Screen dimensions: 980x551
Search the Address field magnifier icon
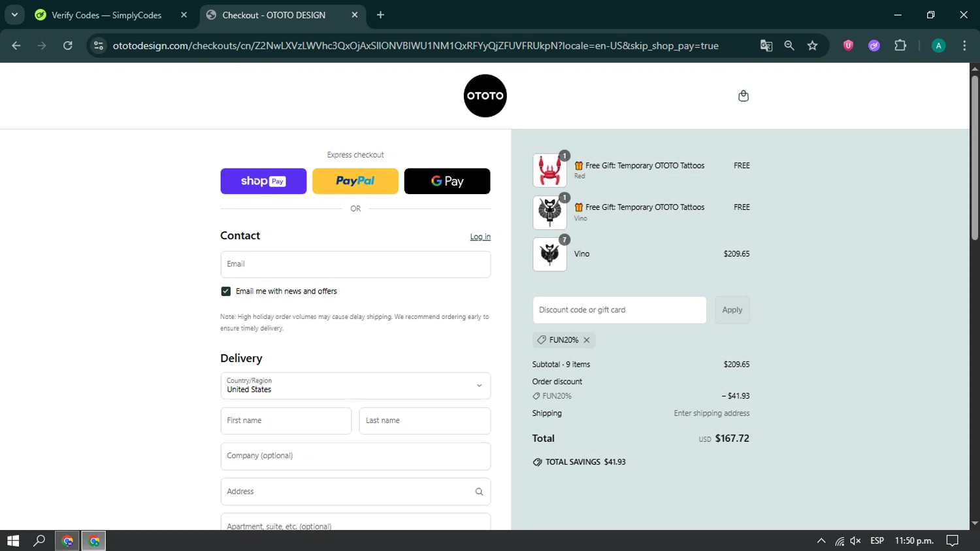click(x=479, y=492)
